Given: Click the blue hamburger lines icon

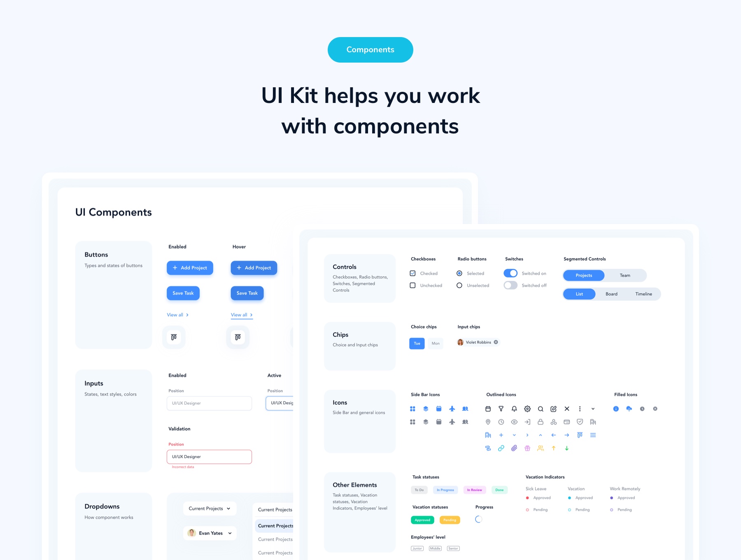Looking at the screenshot, I should [593, 435].
